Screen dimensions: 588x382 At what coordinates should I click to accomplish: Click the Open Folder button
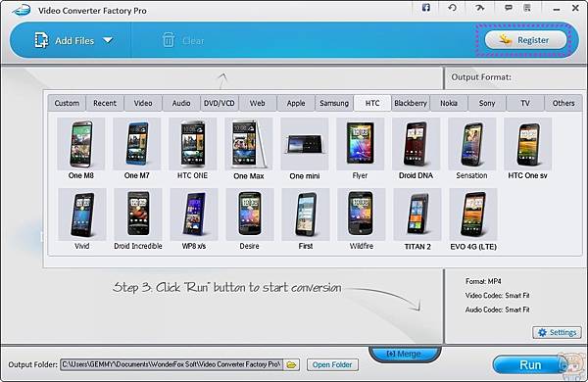(332, 364)
